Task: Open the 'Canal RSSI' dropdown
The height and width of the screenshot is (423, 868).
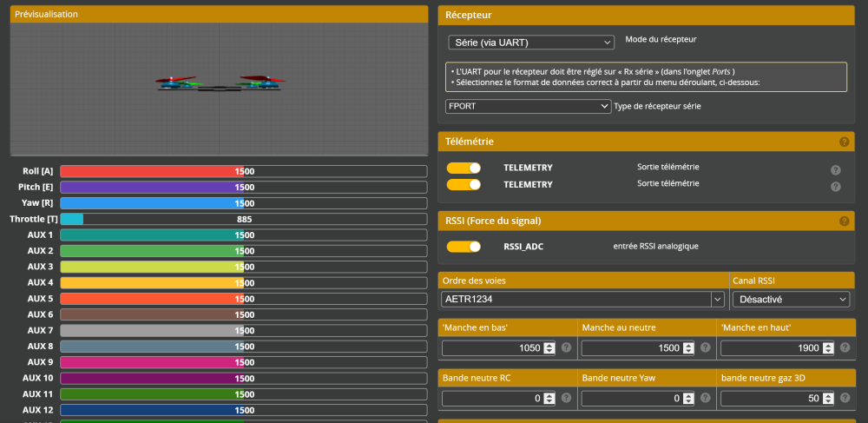Action: [x=791, y=299]
